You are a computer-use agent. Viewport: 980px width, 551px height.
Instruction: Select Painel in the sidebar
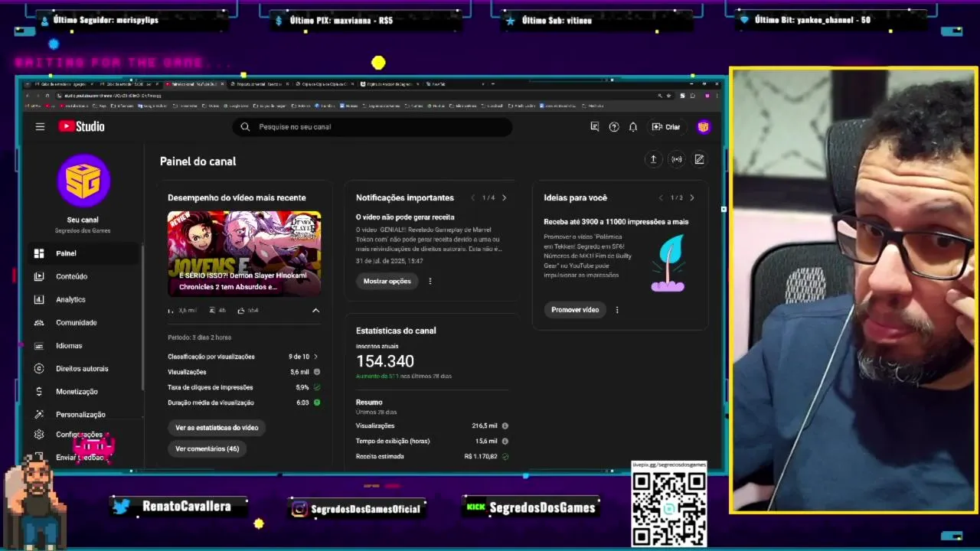(x=83, y=253)
